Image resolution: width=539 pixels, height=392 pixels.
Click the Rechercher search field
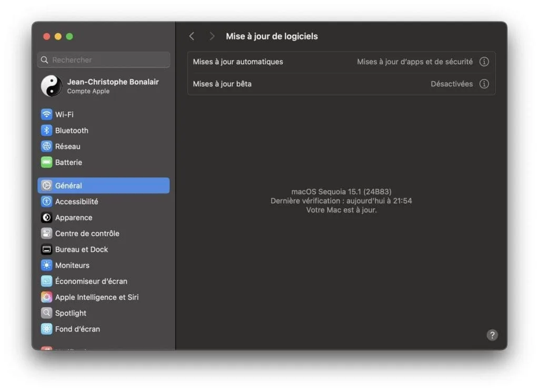coord(103,60)
